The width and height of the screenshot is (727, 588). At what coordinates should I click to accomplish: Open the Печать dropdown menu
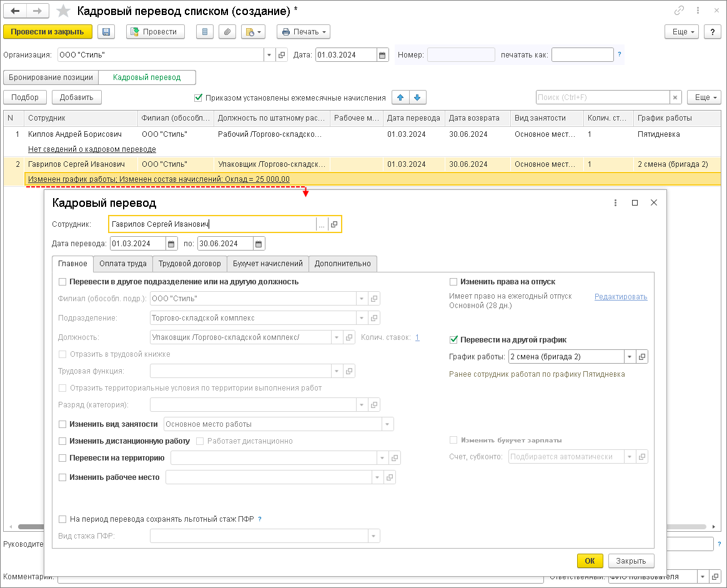(x=304, y=32)
